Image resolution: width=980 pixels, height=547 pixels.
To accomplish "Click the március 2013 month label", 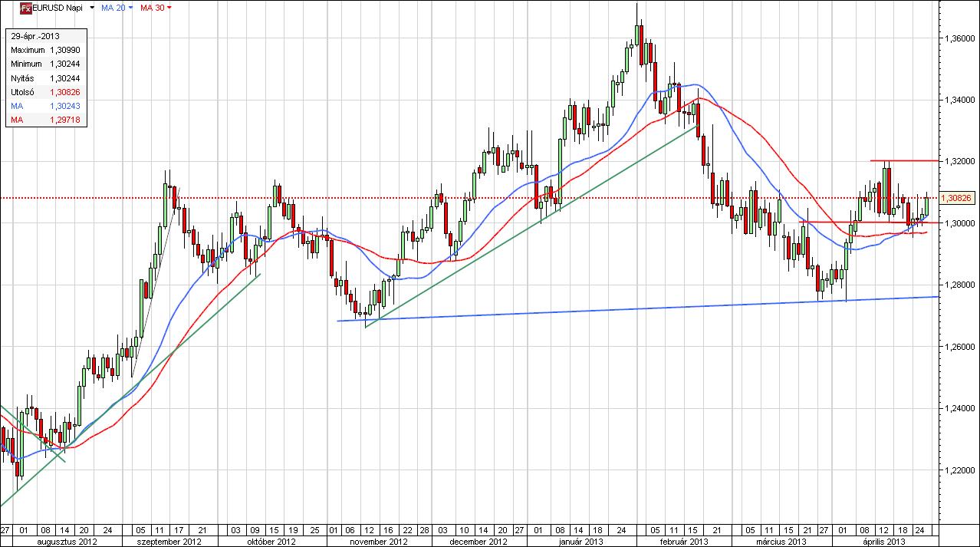I will pos(781,541).
